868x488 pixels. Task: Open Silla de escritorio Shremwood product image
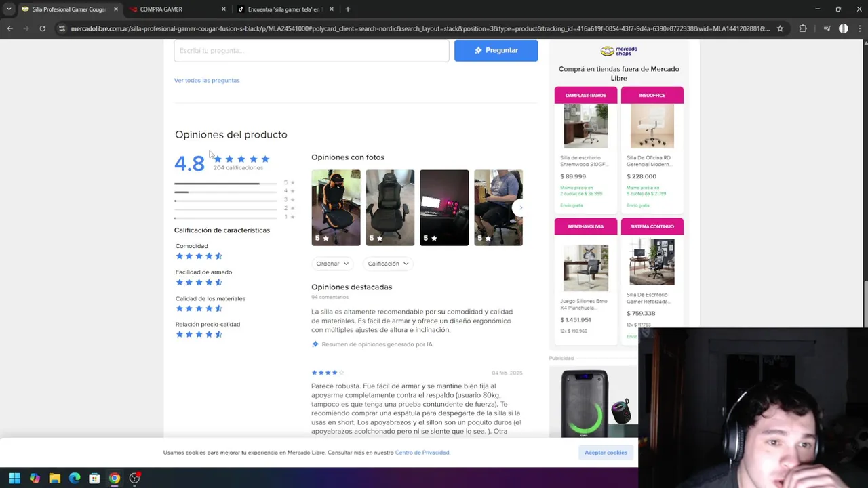point(586,126)
